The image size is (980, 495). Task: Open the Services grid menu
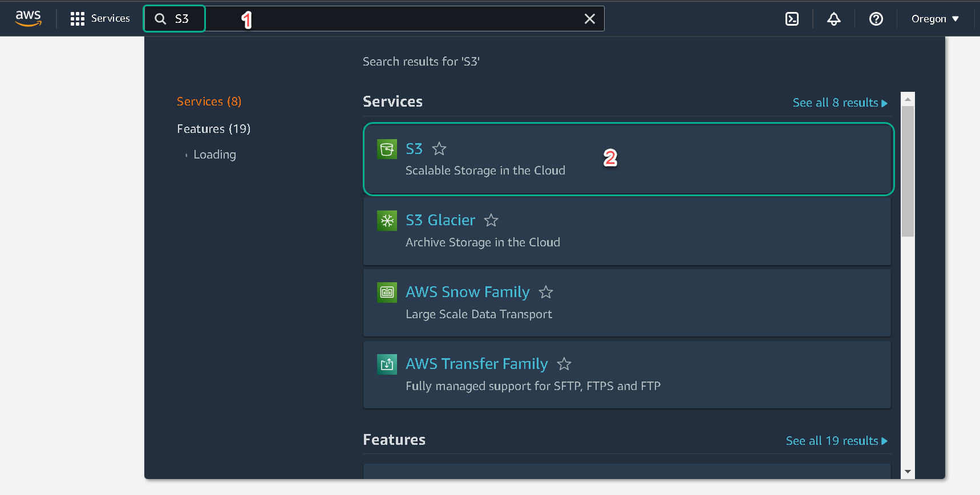[100, 18]
